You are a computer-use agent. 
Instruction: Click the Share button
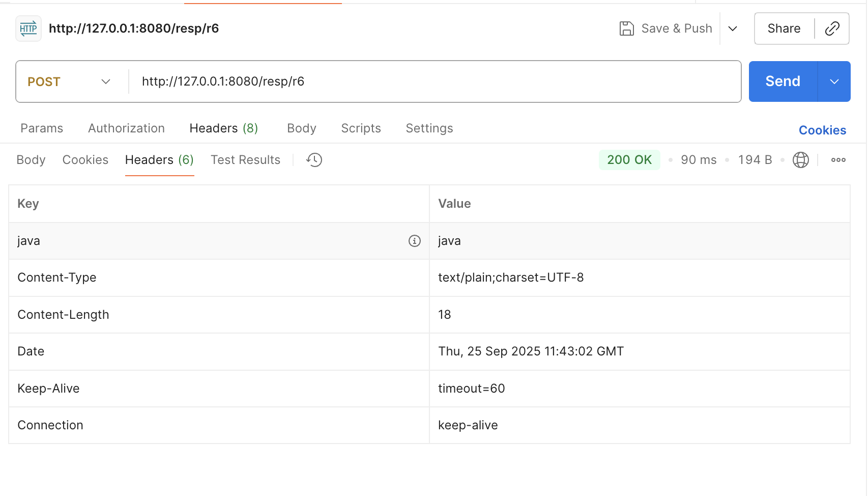tap(784, 29)
